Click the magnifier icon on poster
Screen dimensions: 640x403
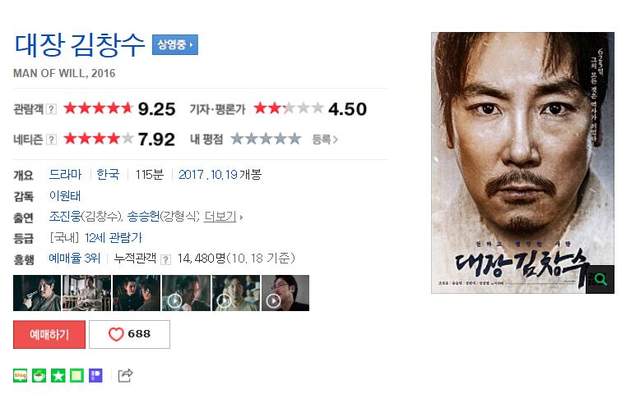click(x=600, y=279)
